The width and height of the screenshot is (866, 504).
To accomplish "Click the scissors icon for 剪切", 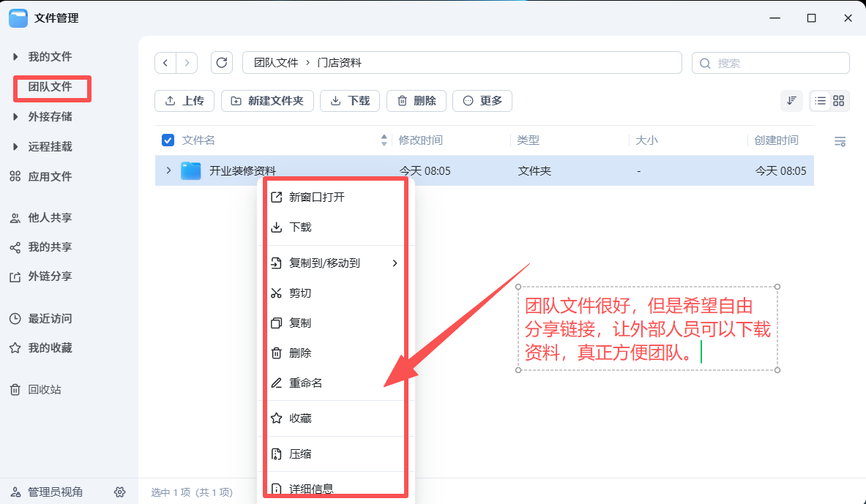I will point(277,293).
